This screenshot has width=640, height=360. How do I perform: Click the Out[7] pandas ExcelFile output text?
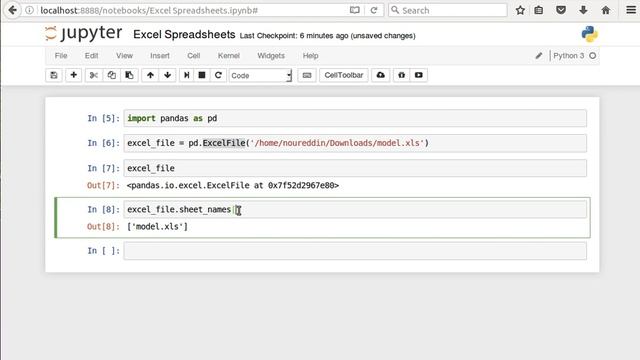233,185
